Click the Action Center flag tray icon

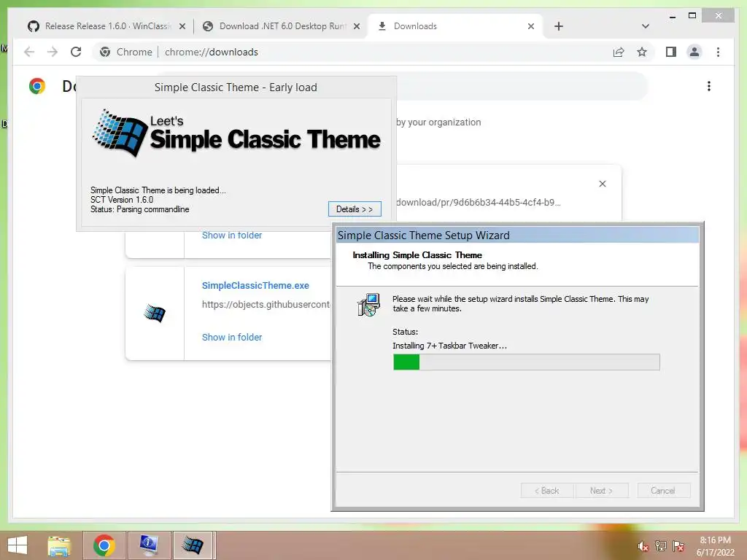678,546
